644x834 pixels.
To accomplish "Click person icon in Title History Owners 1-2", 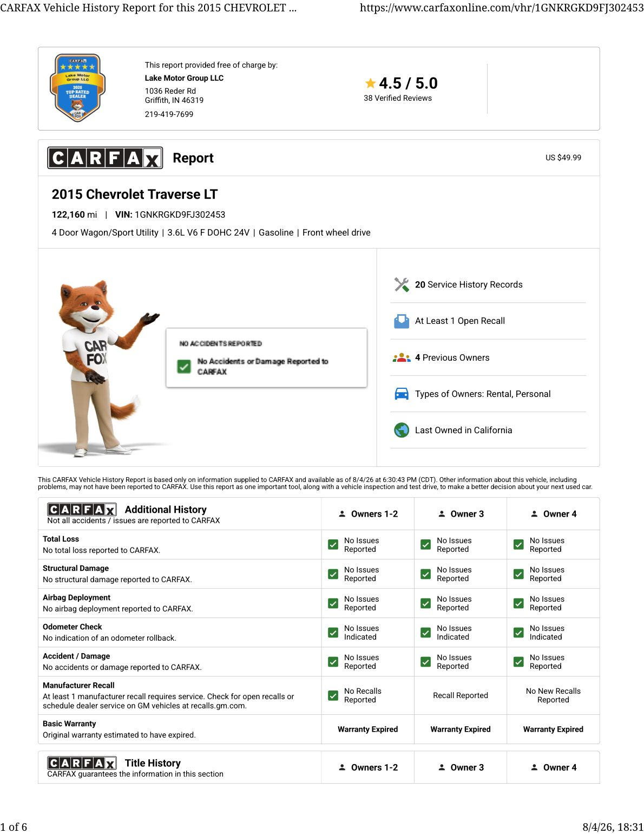I will (x=342, y=767).
